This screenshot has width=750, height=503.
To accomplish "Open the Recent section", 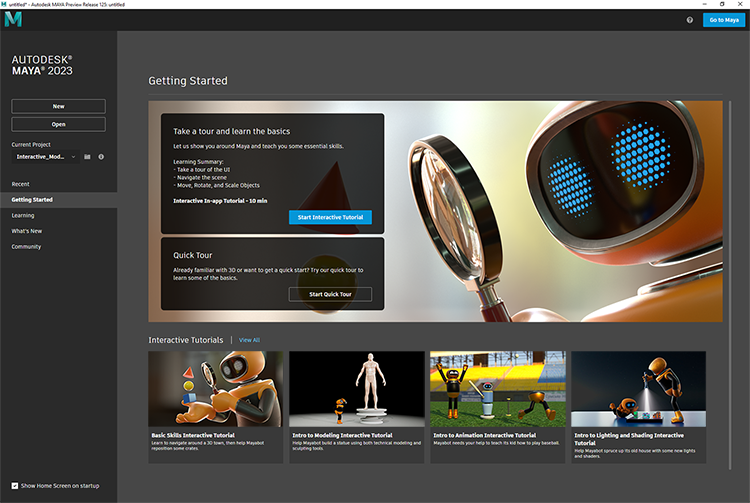I will (x=21, y=184).
